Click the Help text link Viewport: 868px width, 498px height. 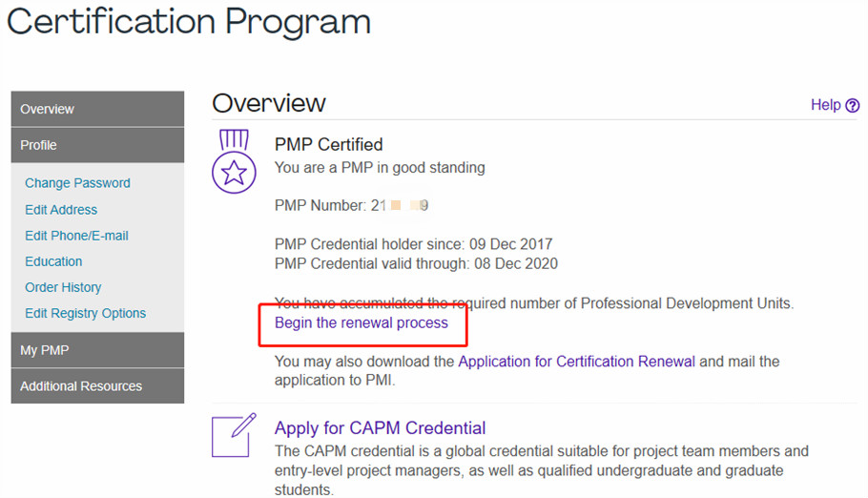[825, 105]
